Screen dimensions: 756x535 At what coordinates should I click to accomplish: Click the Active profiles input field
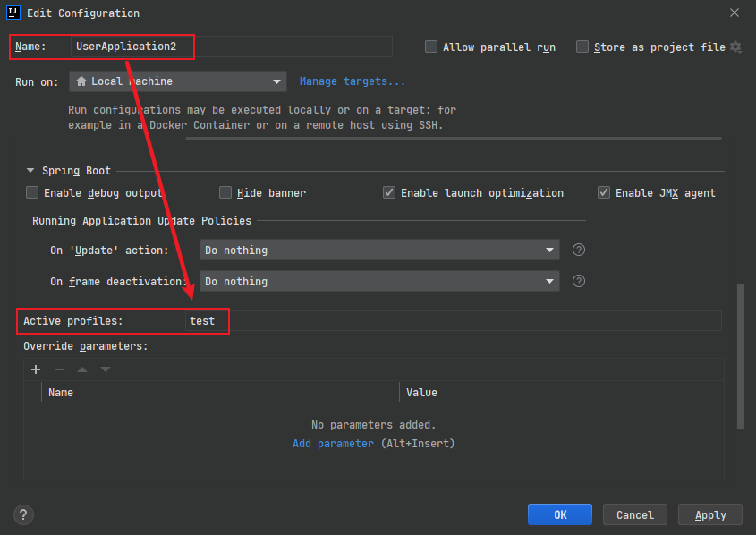(465, 320)
